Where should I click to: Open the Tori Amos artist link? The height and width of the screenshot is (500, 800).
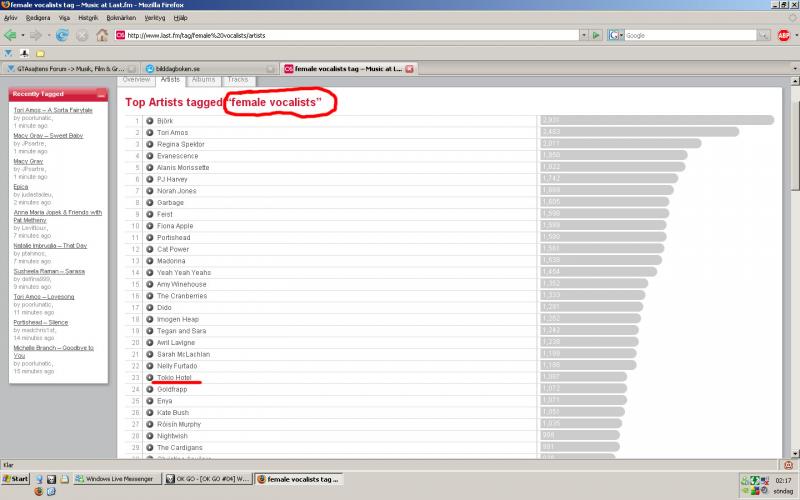(172, 132)
